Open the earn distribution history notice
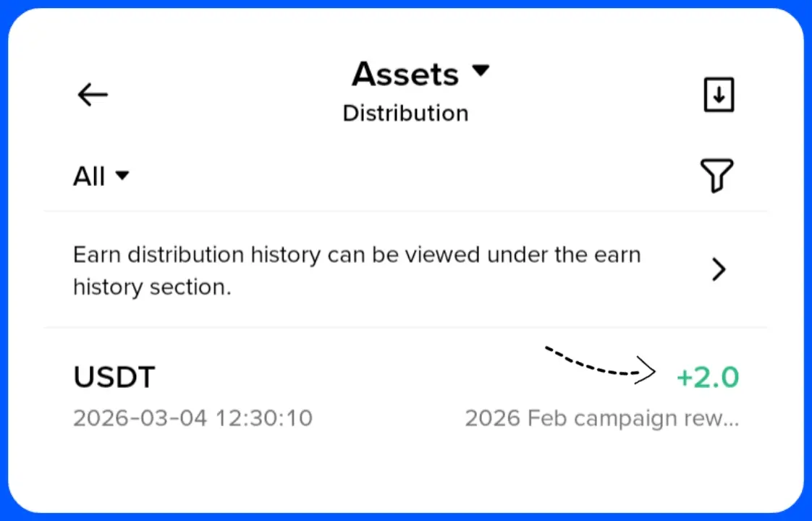This screenshot has width=812, height=521. pyautogui.click(x=358, y=271)
